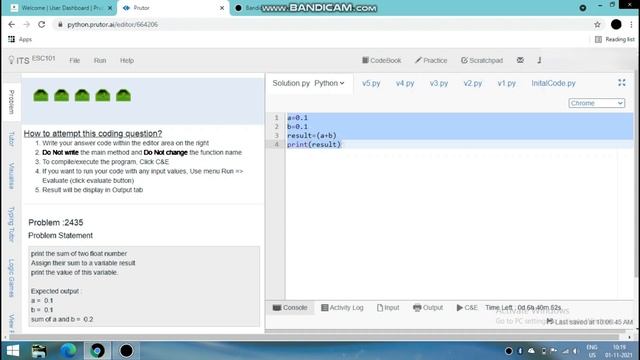
Task: Open Chrome three-dot menu
Action: click(631, 24)
